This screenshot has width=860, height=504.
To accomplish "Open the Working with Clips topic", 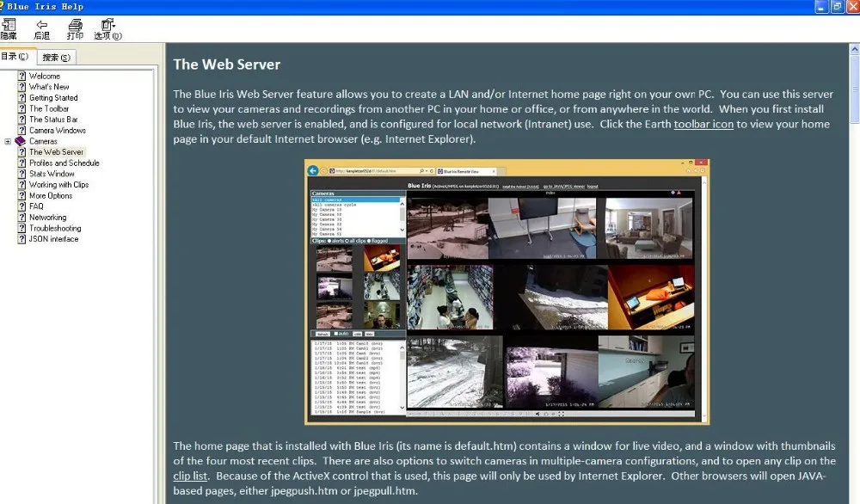I will (x=58, y=185).
